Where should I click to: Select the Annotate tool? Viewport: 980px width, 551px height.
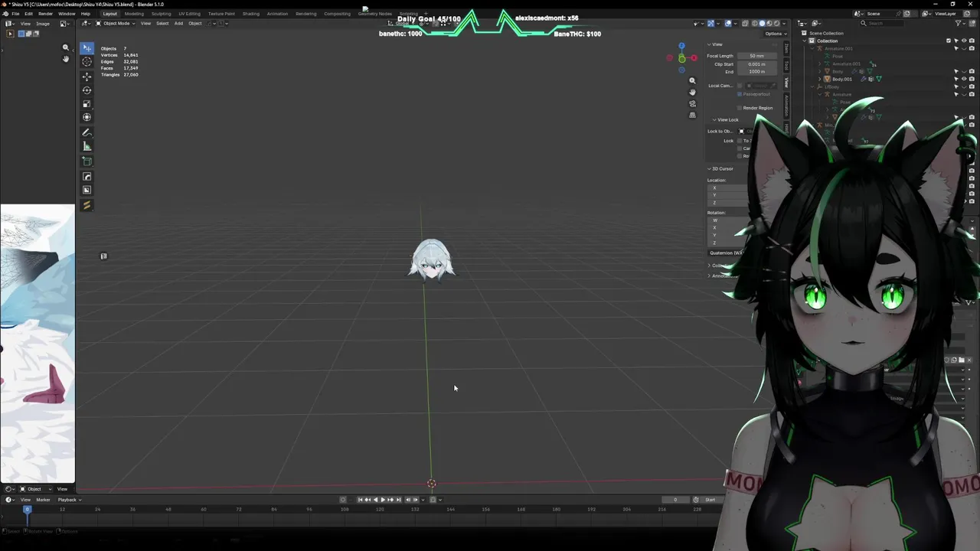click(87, 132)
